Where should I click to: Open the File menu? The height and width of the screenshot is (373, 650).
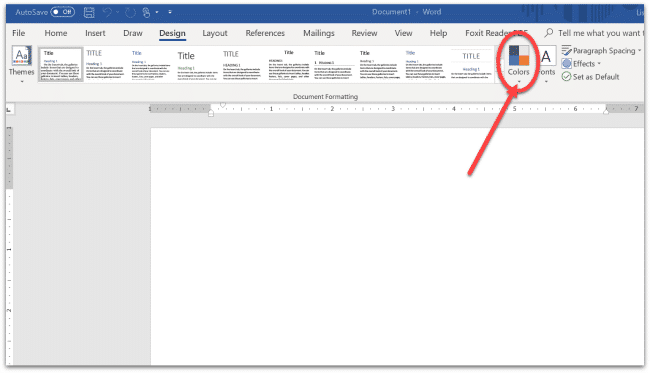point(18,33)
